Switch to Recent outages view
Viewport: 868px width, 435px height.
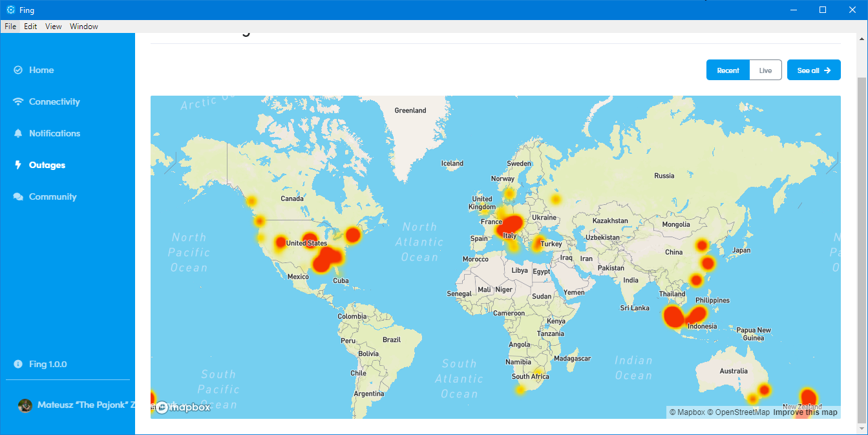click(728, 70)
